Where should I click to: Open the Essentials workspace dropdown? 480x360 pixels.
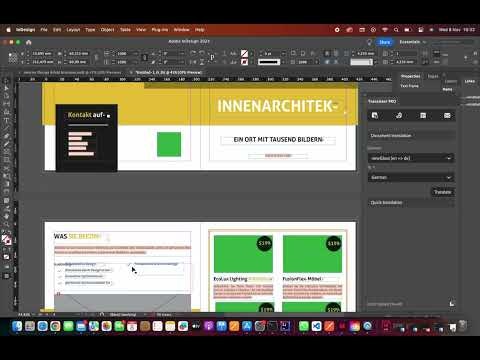point(413,42)
